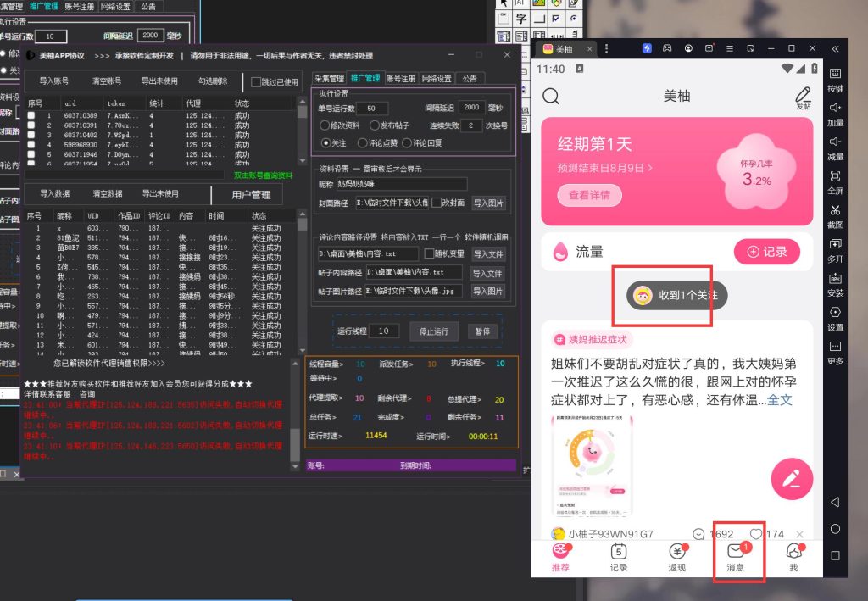
Task: Click the search magnifier icon in 美柚
Action: click(x=551, y=96)
